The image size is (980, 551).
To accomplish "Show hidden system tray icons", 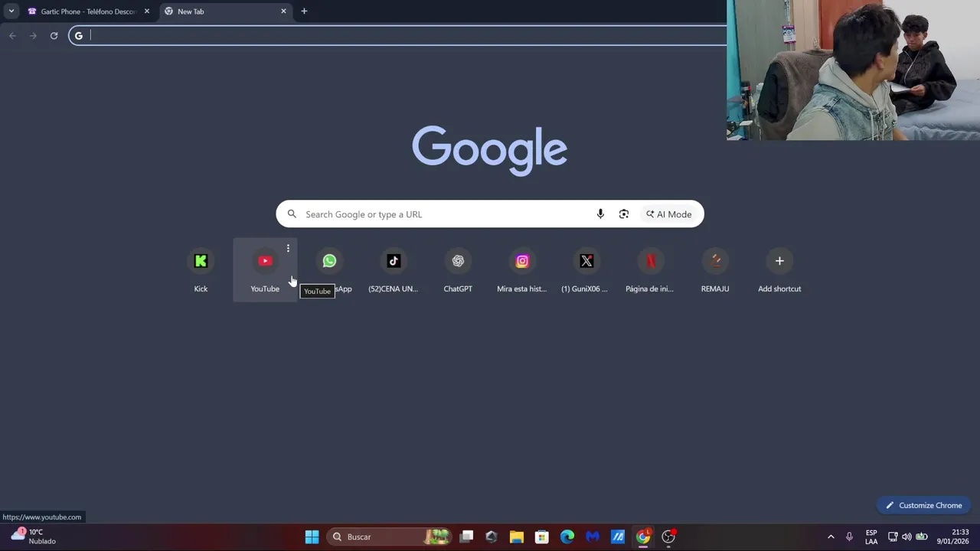I will [x=831, y=536].
